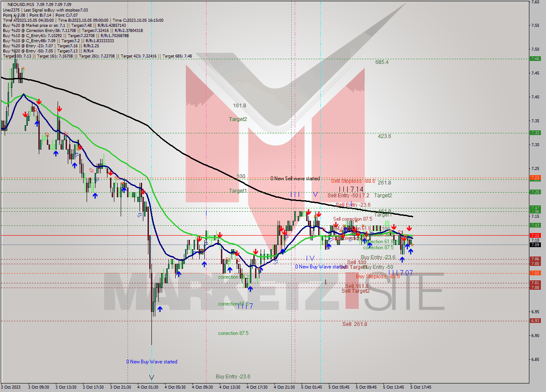Click the 'Sell 261.8' label
The height and width of the screenshot is (392, 546).
click(354, 324)
